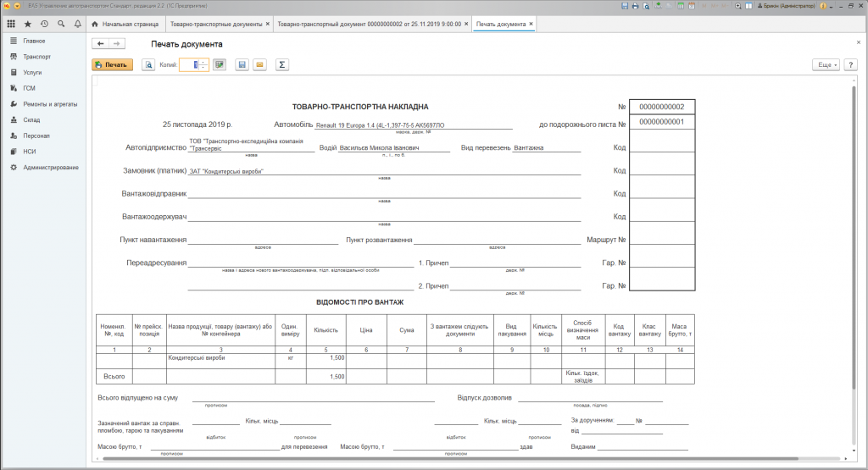Click the print icon in title bar
The height and width of the screenshot is (470, 868).
point(636,6)
